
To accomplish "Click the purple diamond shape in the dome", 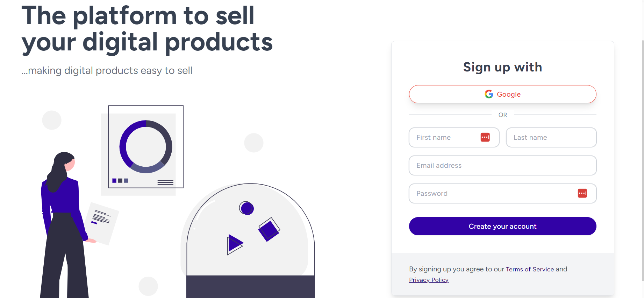I will 269,230.
